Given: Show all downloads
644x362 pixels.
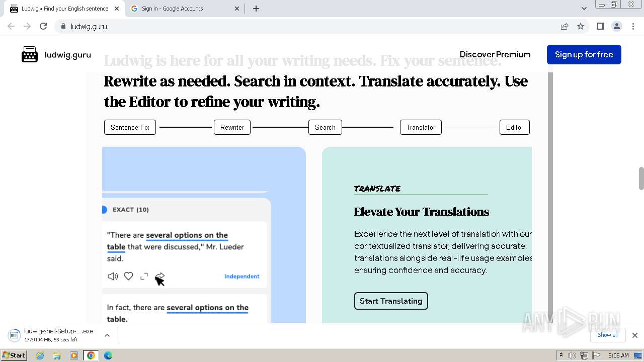Looking at the screenshot, I should pyautogui.click(x=607, y=335).
